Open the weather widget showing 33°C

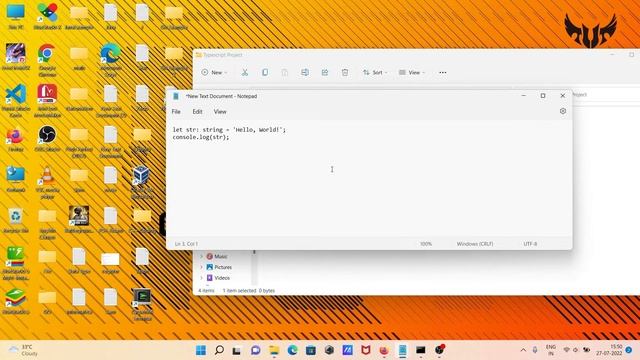point(24,350)
